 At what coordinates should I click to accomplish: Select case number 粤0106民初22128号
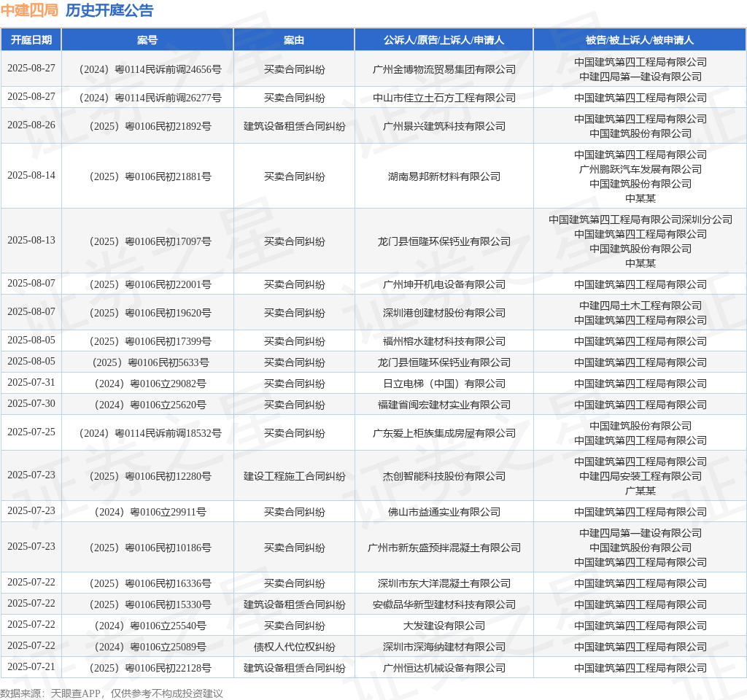point(150,669)
